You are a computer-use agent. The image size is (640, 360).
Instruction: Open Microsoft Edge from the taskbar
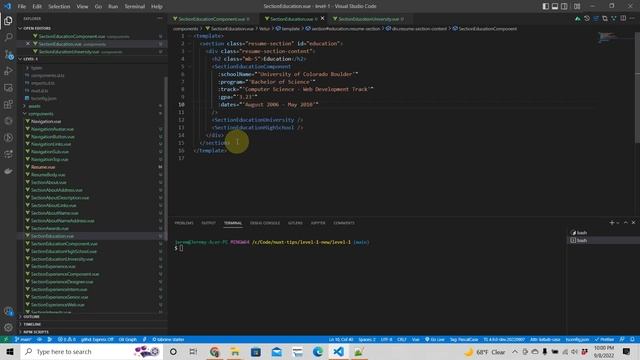point(318,351)
